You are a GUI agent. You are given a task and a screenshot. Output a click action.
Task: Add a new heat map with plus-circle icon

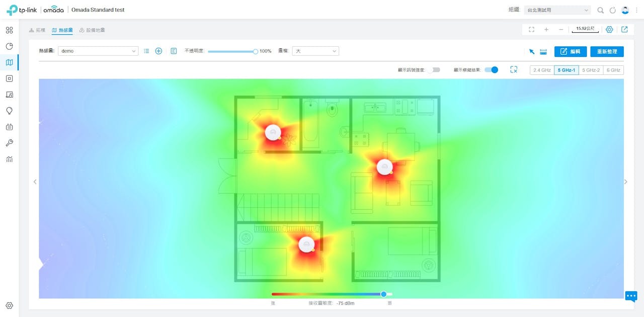pyautogui.click(x=158, y=51)
